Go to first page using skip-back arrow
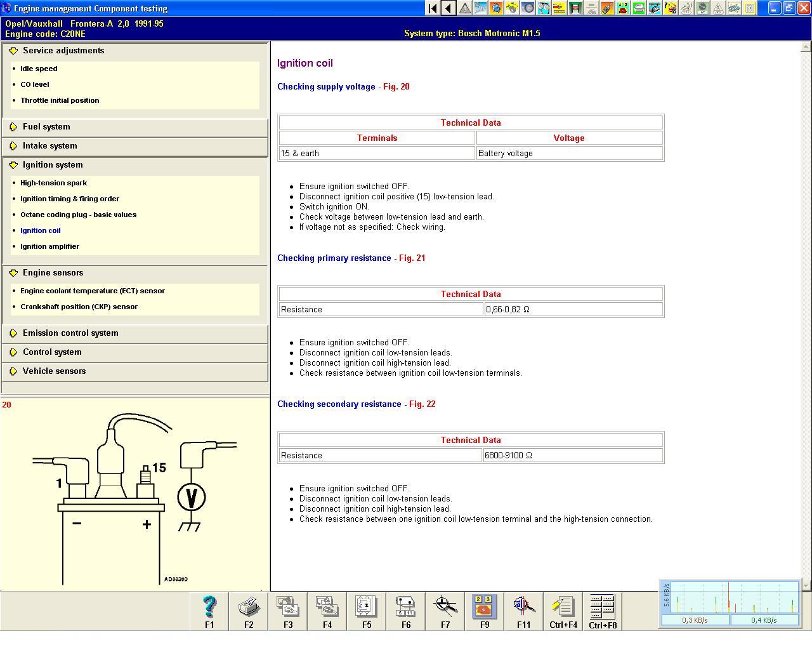Viewport: 812px width, 650px height. [433, 8]
